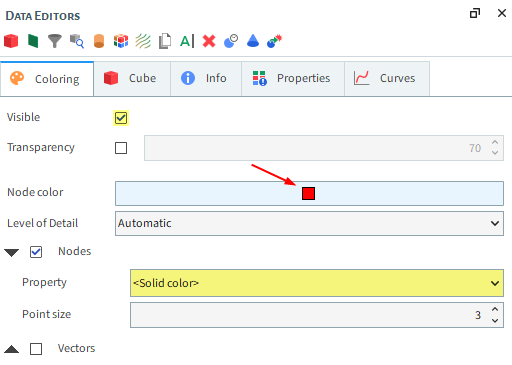Click the rename text toolbar icon
This screenshot has height=365, width=512.
187,41
